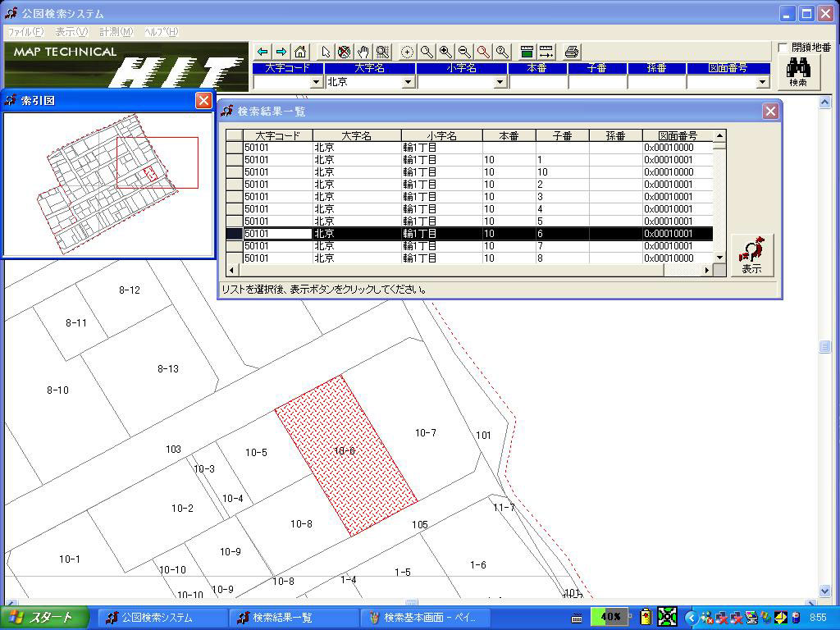The width and height of the screenshot is (840, 630).
Task: Open the 小字名 dropdown
Action: click(x=500, y=82)
